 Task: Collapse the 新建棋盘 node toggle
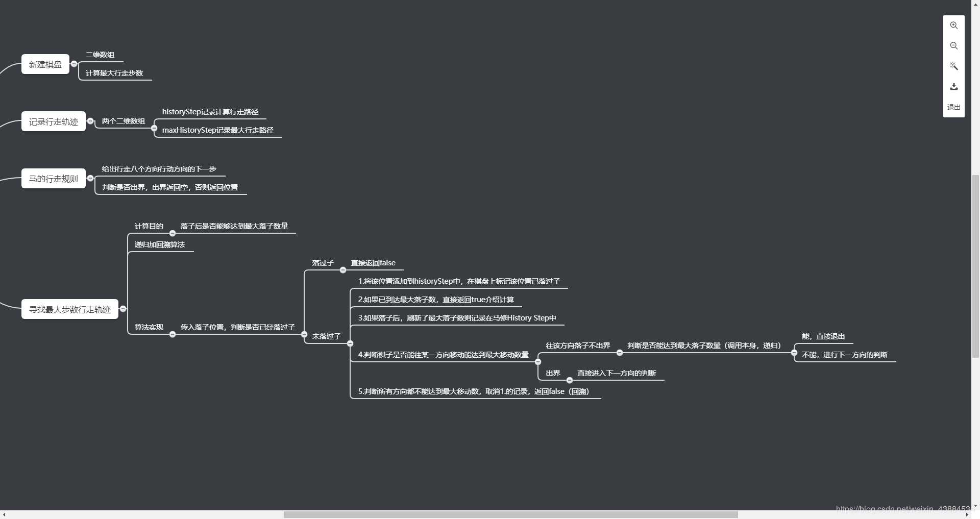[74, 64]
